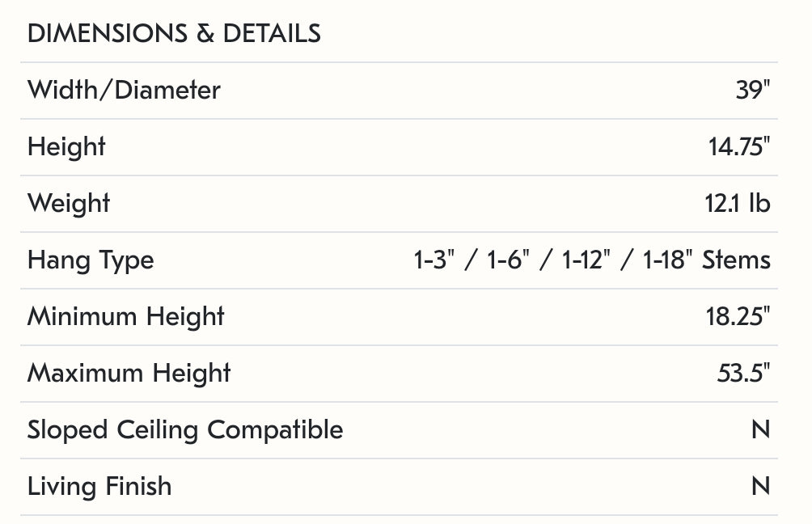The image size is (812, 524).
Task: Click the N value for Sloped Ceiling
Action: pyautogui.click(x=760, y=429)
